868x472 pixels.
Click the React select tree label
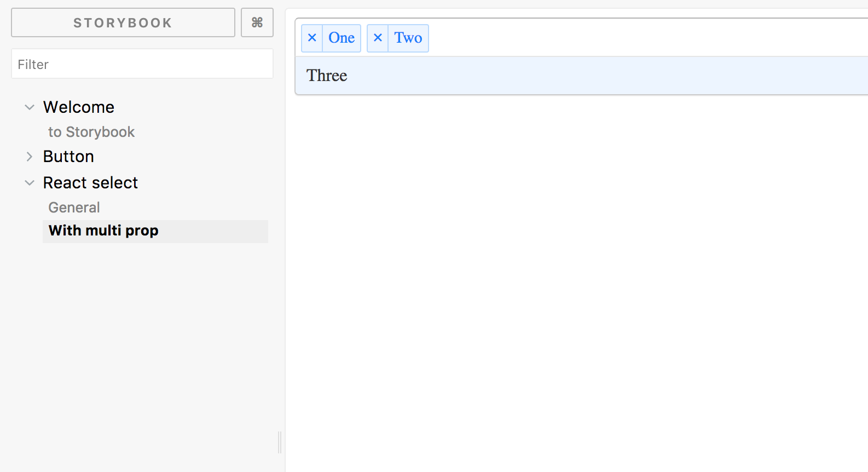point(90,183)
